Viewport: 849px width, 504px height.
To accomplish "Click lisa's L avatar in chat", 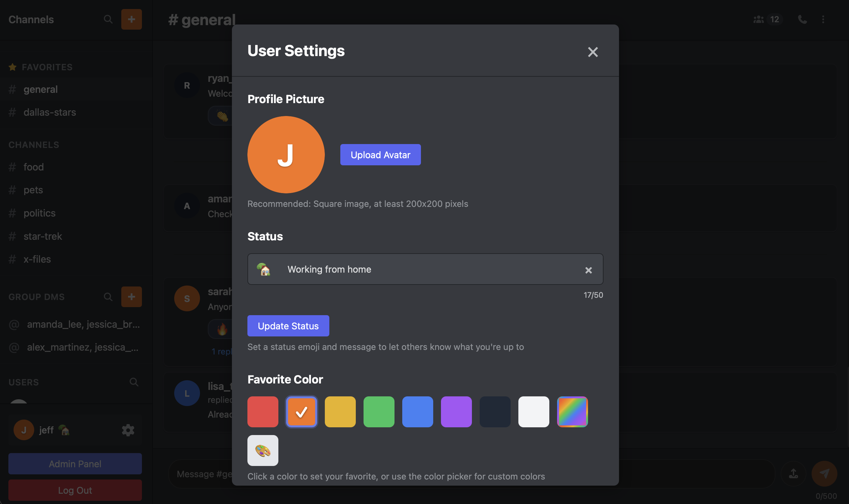I will tap(187, 393).
